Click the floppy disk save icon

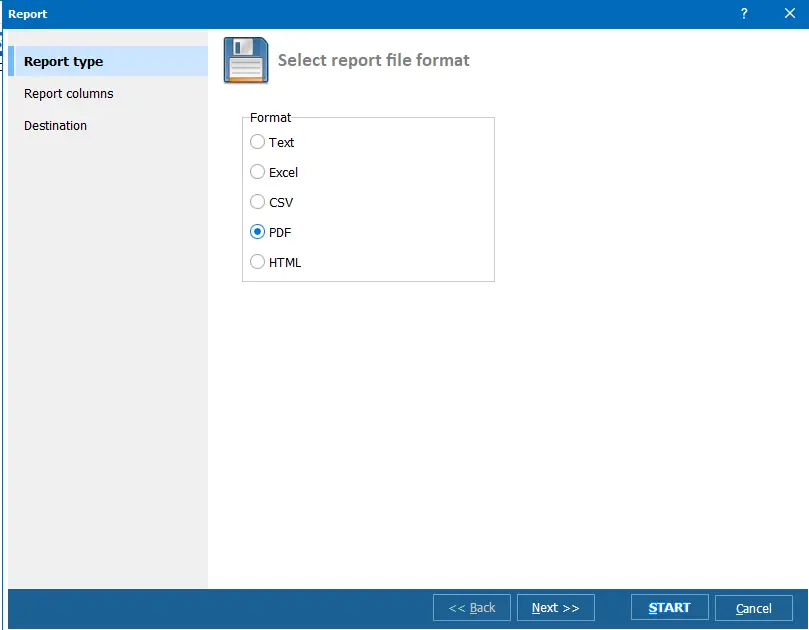click(245, 60)
